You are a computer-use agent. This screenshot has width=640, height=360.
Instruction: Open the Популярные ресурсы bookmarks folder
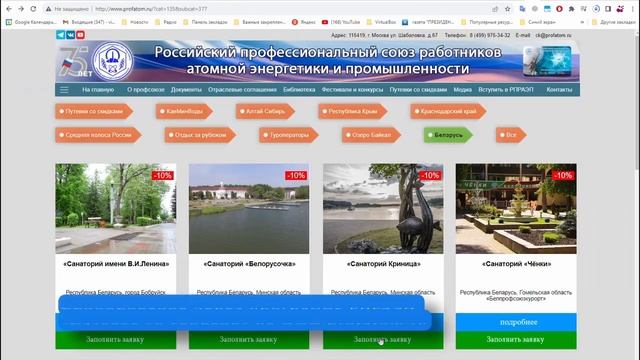click(487, 22)
